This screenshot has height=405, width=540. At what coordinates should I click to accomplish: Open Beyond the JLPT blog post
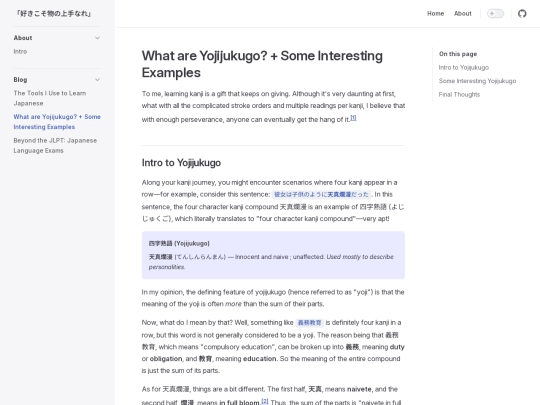55,145
